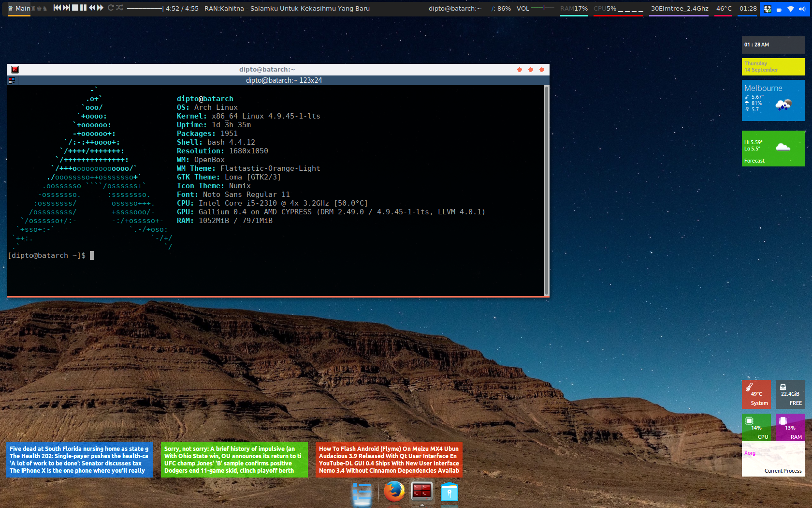Skip to next track in music bar
Viewport: 812px width, 508px height.
(66, 8)
